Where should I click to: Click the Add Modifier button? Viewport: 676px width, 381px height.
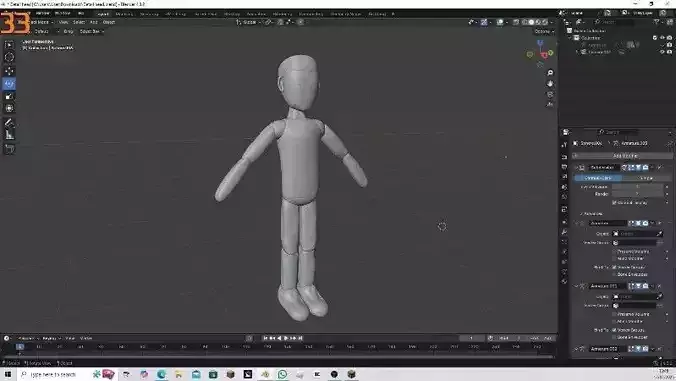(x=623, y=156)
